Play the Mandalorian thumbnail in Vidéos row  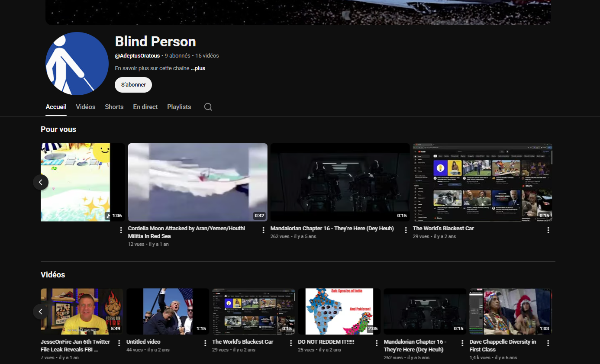click(425, 311)
